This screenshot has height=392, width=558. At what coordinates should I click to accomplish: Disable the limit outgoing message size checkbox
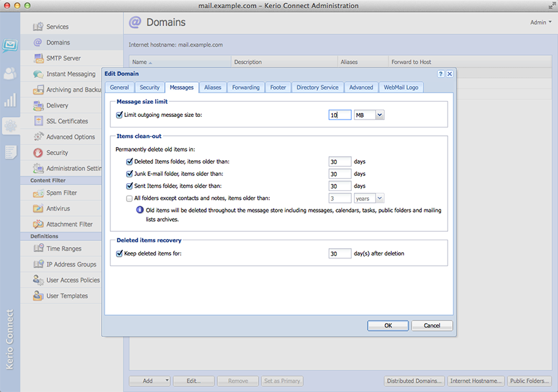tap(119, 115)
